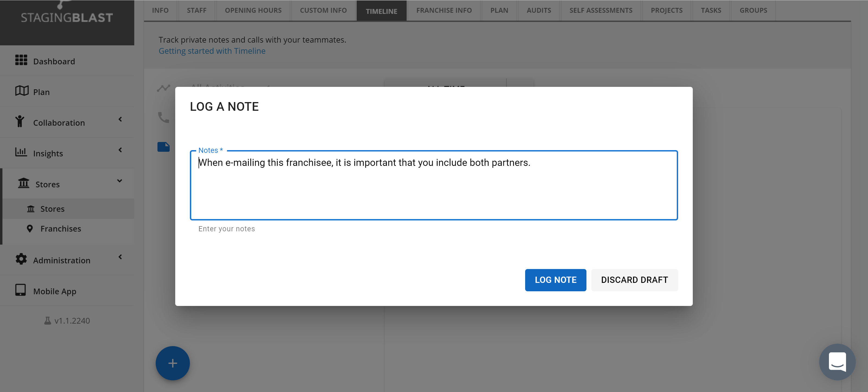This screenshot has width=868, height=392.
Task: Expand the Collaboration menu chevron
Action: click(120, 119)
